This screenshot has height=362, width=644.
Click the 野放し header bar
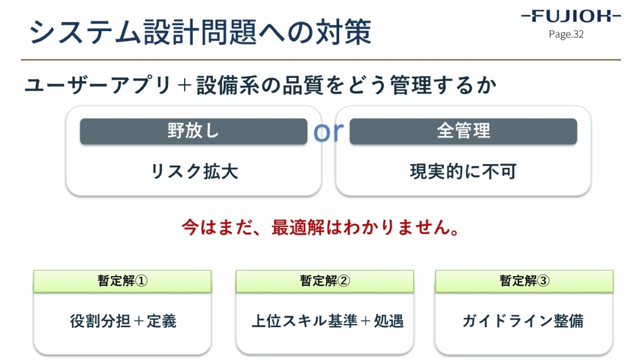point(194,131)
